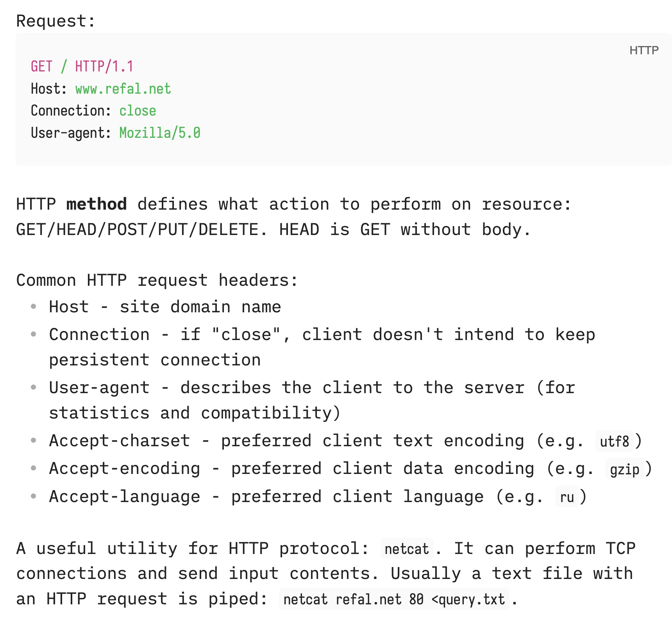This screenshot has width=672, height=627.
Task: Click the inline "utf8" code snippet
Action: tap(614, 442)
